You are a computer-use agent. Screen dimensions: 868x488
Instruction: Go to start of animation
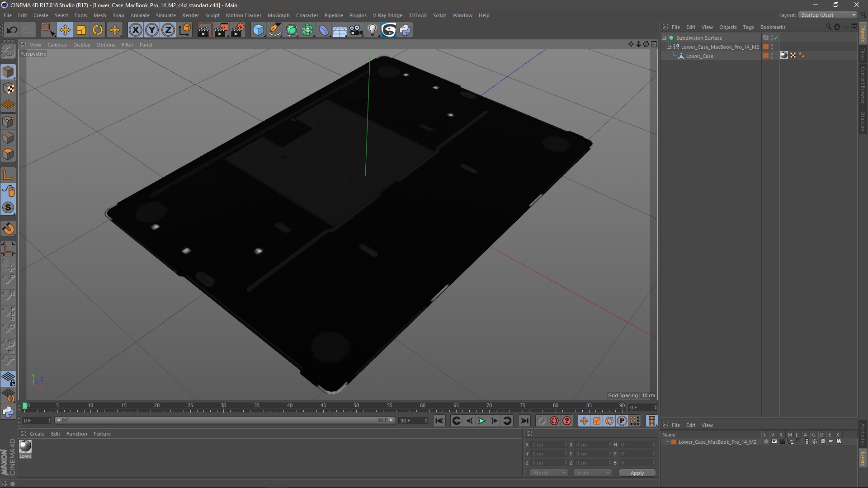(439, 421)
